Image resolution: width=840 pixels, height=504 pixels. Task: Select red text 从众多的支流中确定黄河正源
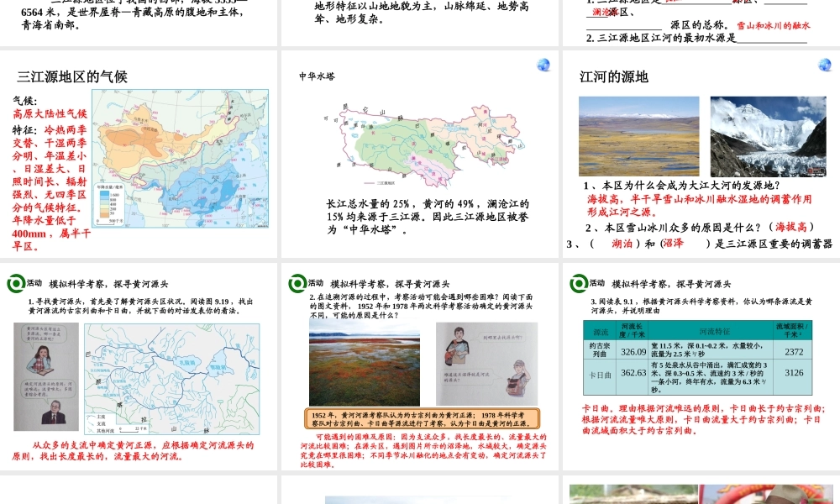click(x=133, y=450)
